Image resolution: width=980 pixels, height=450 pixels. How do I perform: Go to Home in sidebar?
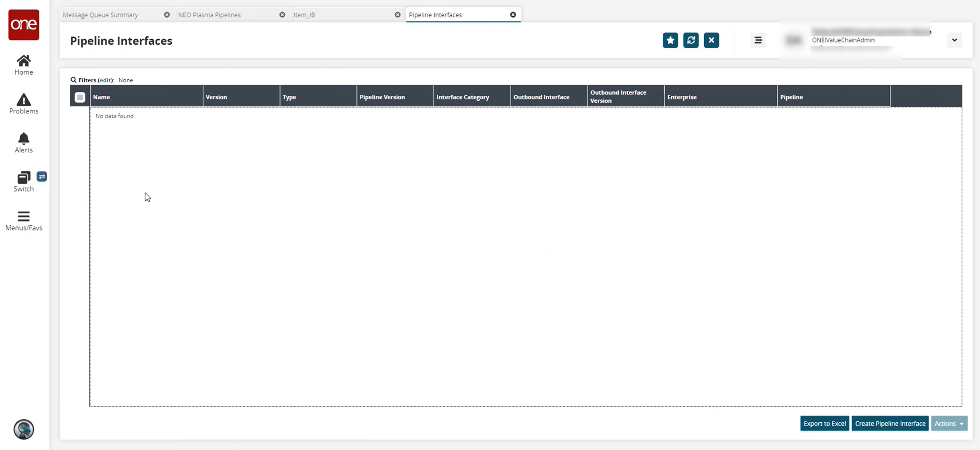point(24,65)
